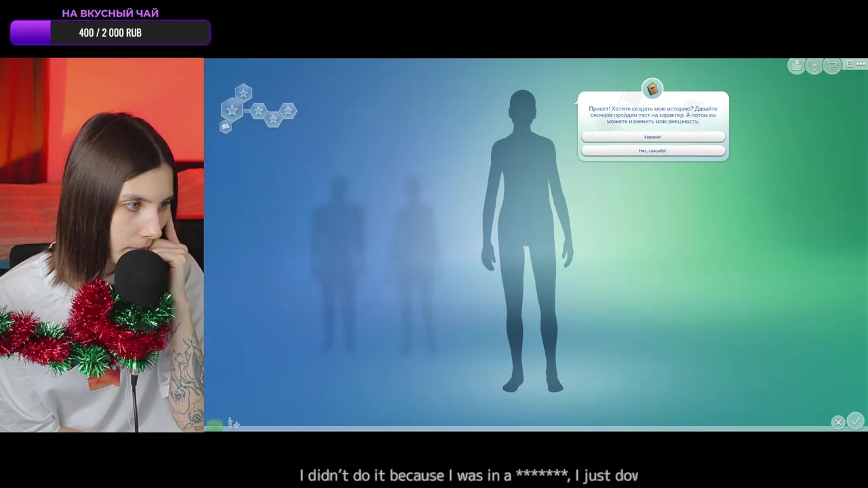Image resolution: width=868 pixels, height=488 pixels.
Task: Click the НА ВКУСНЫЙ ЧАЙ goal title
Action: tap(111, 13)
